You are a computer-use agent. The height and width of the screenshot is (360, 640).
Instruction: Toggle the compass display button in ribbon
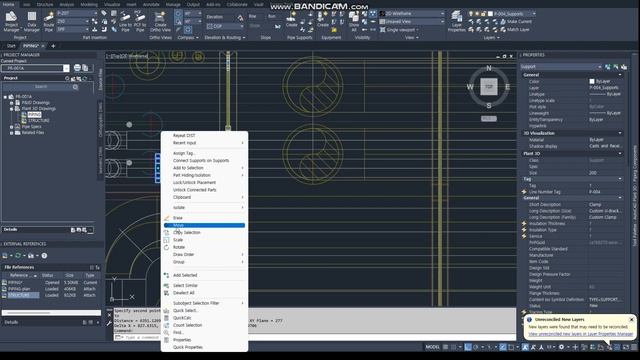pos(178,13)
